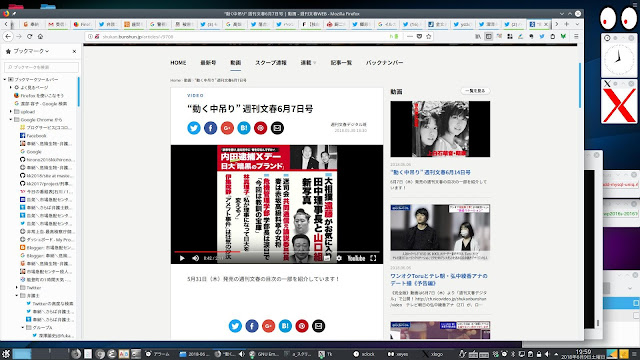The image size is (640, 360).
Task: Open the Firefox hamburger menu
Action: pyautogui.click(x=576, y=36)
